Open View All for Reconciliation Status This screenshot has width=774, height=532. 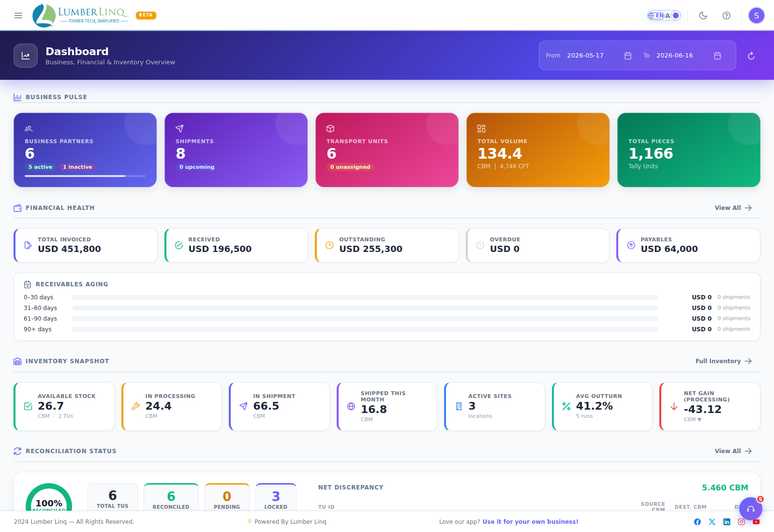[733, 451]
